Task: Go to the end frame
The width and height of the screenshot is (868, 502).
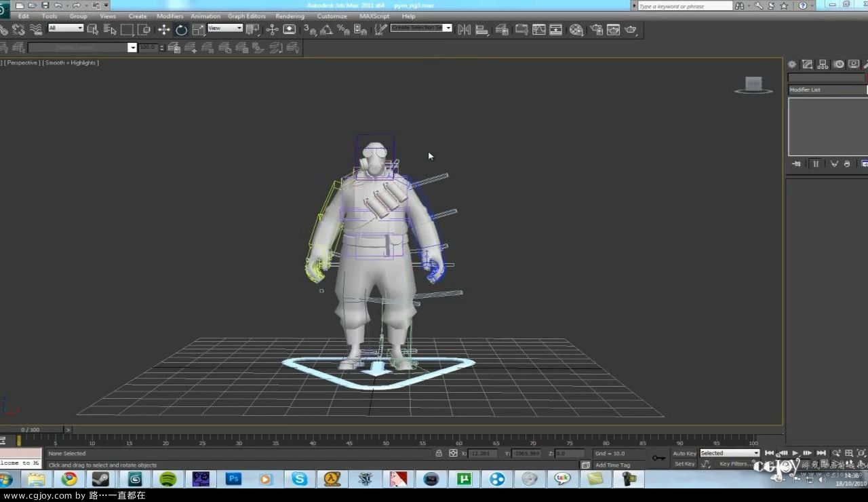Action: point(821,453)
